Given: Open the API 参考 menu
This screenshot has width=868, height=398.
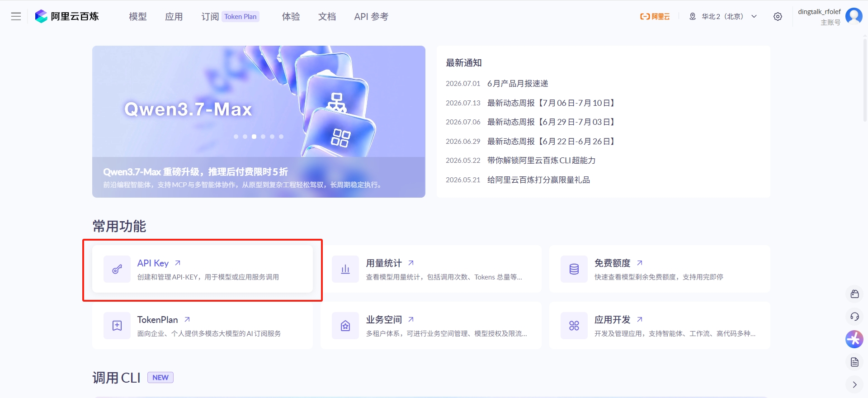Looking at the screenshot, I should tap(371, 17).
